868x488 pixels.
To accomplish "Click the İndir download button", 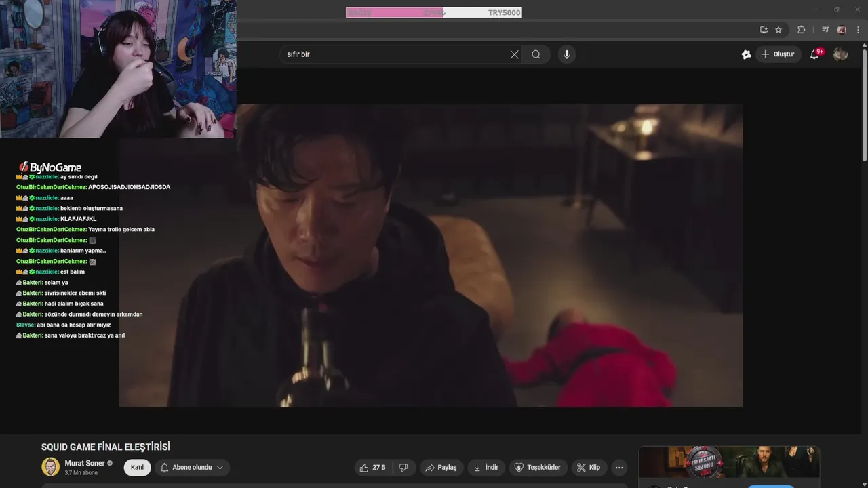I will click(486, 468).
